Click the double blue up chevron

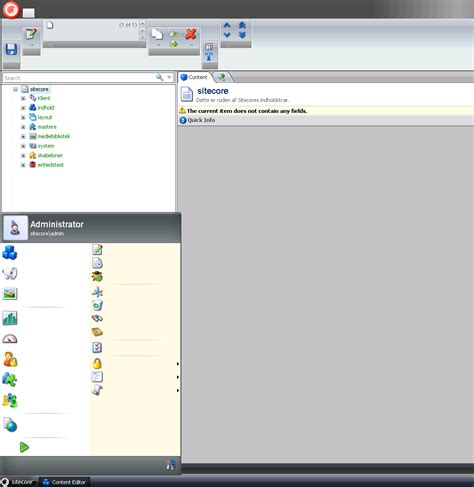(x=242, y=25)
